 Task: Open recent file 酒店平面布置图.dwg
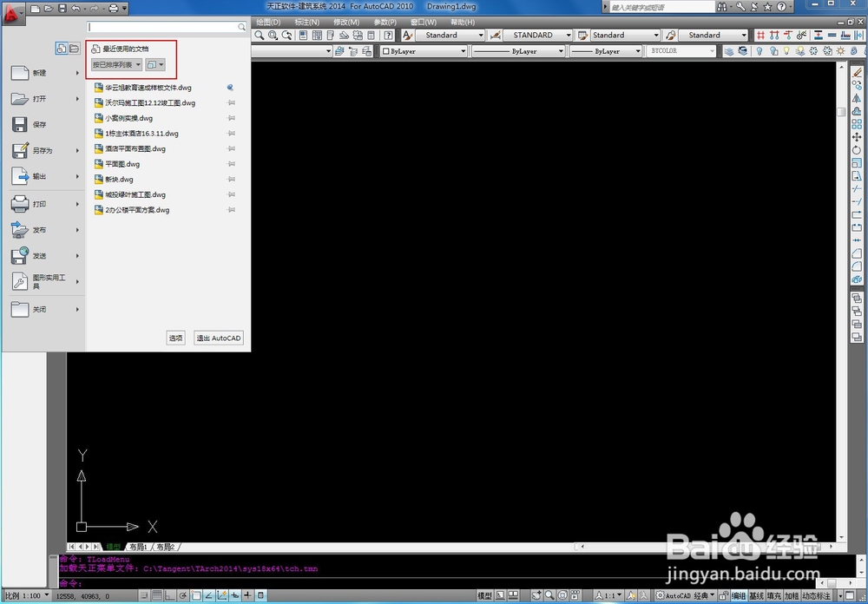pyautogui.click(x=135, y=149)
